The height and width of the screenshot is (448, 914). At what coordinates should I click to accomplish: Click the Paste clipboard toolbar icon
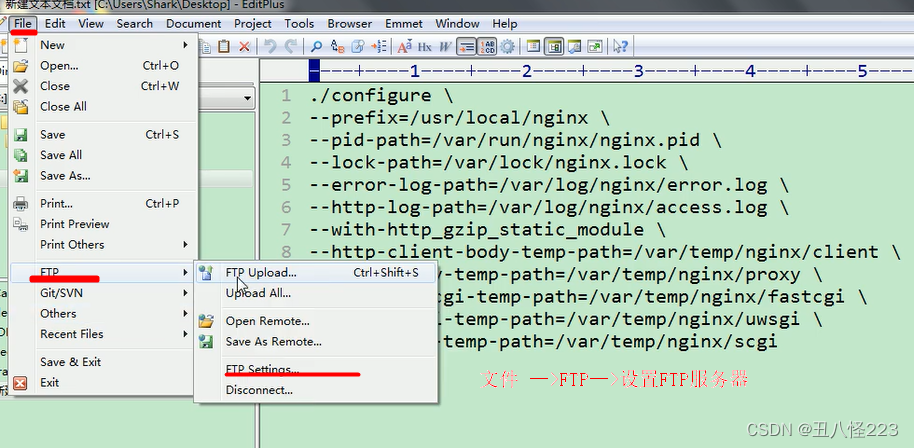pyautogui.click(x=223, y=47)
